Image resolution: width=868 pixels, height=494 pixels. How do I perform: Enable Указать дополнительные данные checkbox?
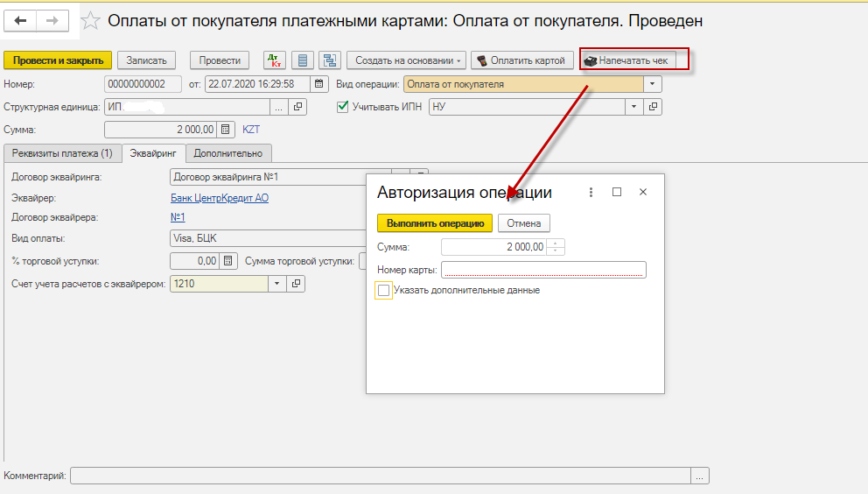click(x=383, y=291)
